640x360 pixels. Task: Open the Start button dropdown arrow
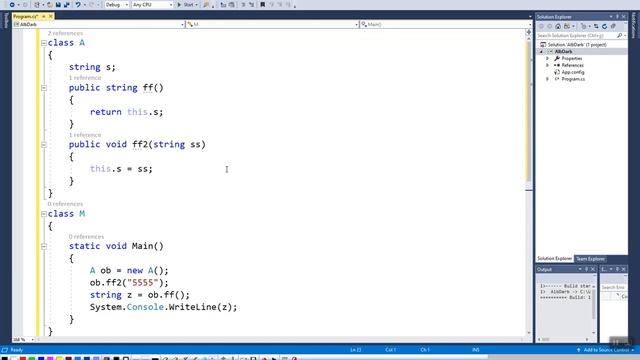pyautogui.click(x=197, y=4)
